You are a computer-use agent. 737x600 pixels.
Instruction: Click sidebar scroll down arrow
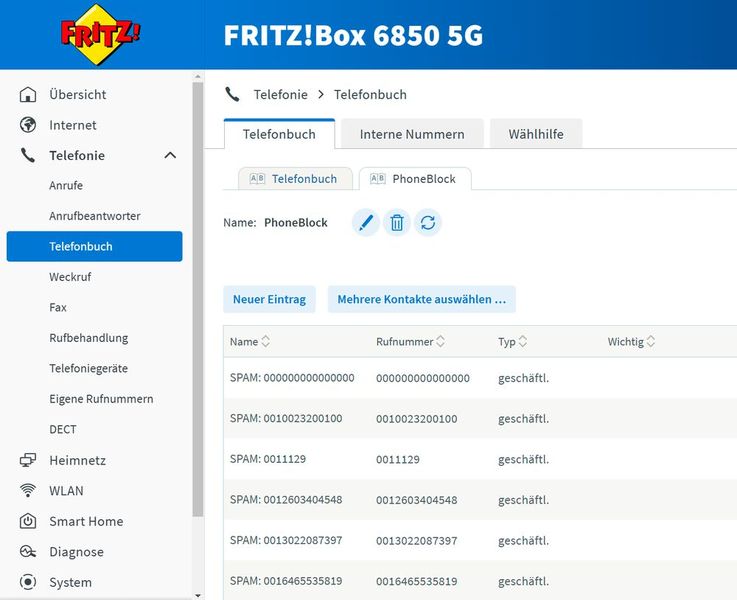(x=197, y=595)
